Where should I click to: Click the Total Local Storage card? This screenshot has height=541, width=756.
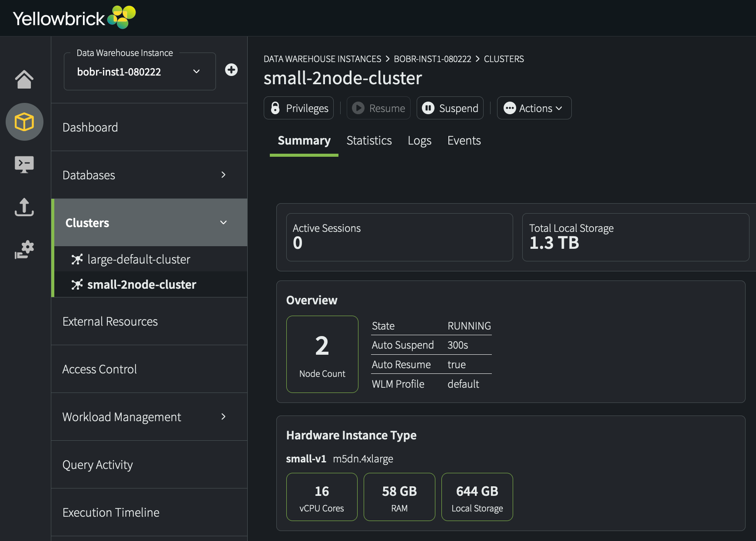pyautogui.click(x=636, y=237)
